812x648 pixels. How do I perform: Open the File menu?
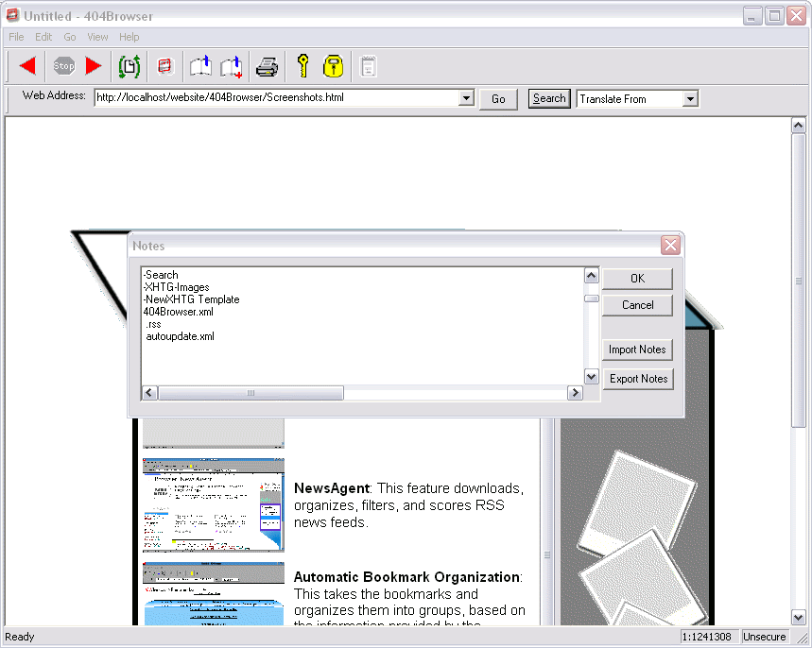(17, 37)
